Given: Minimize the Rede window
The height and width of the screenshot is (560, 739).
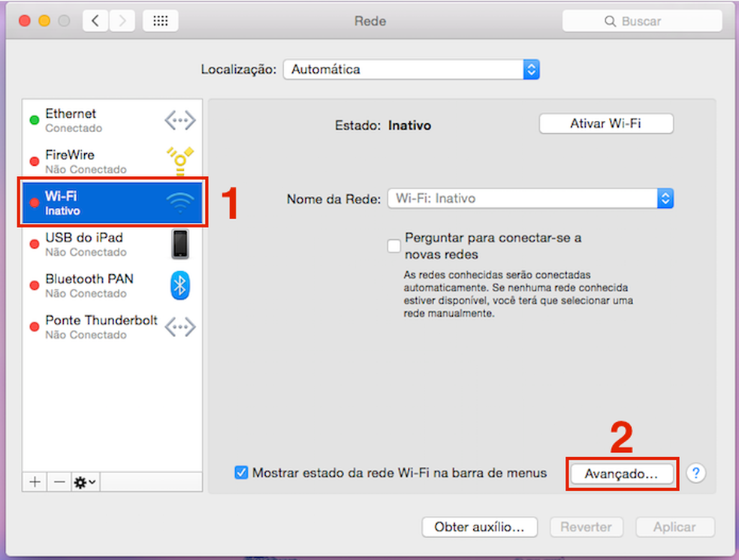Looking at the screenshot, I should 44,21.
